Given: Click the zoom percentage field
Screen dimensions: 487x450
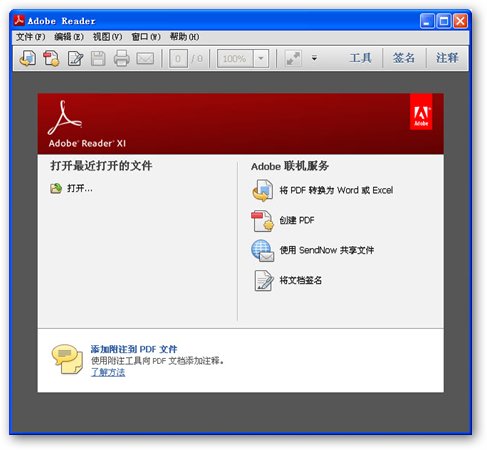Looking at the screenshot, I should tap(235, 59).
